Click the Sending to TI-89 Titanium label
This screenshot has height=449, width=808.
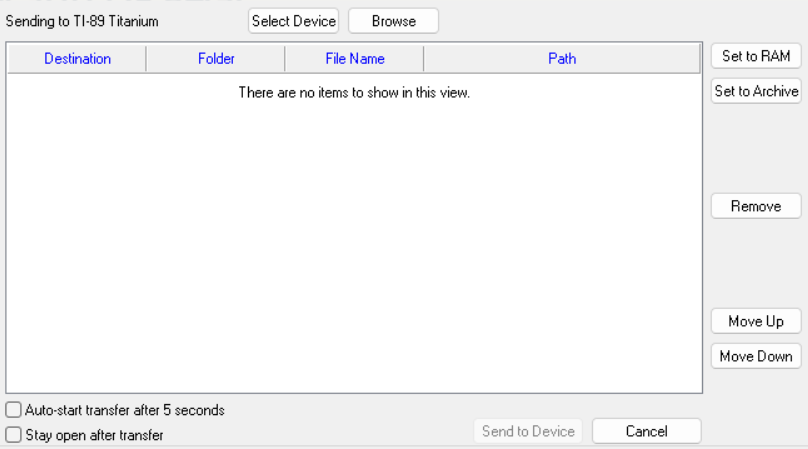(x=82, y=21)
